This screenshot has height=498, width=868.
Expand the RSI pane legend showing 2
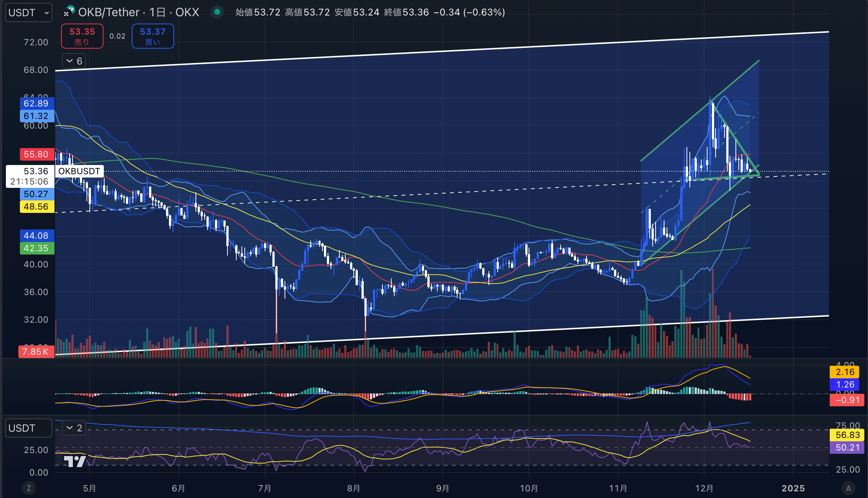[74, 428]
